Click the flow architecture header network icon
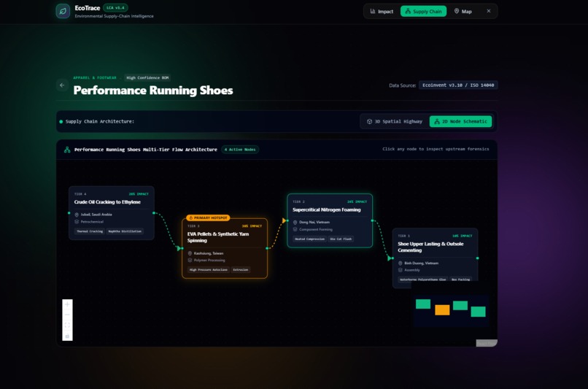 pos(67,150)
